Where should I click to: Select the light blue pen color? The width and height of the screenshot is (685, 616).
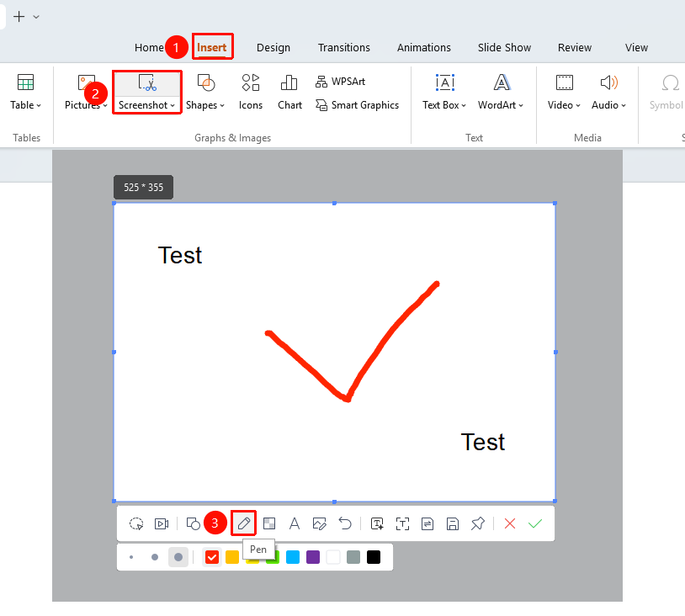tap(293, 557)
